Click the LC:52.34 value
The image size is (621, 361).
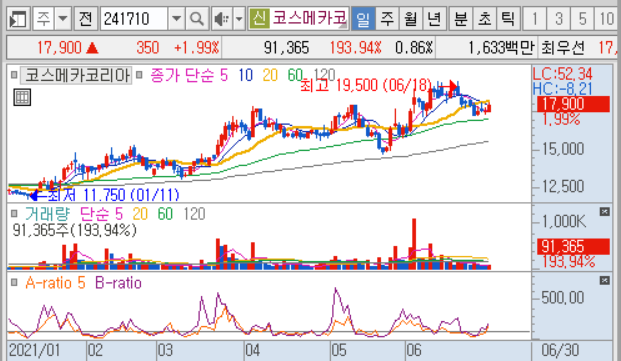(x=562, y=74)
